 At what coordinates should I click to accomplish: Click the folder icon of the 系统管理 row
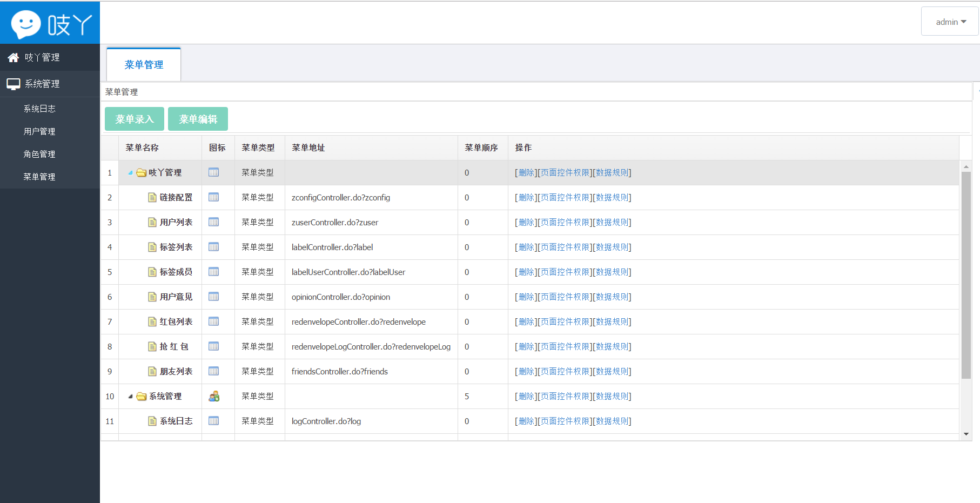tap(142, 397)
